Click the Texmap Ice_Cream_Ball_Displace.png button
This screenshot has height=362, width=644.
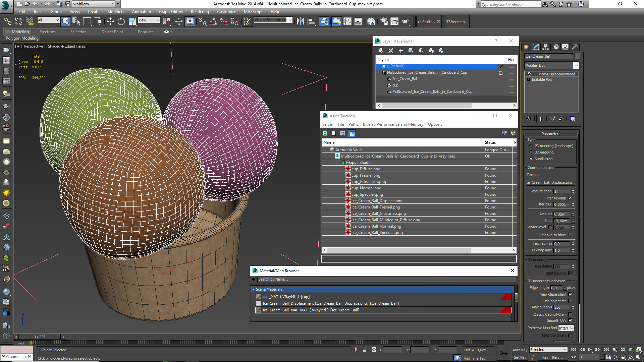tap(550, 182)
